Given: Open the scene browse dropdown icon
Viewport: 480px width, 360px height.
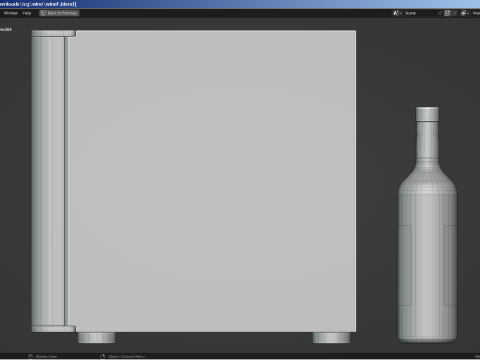Looking at the screenshot, I should pos(397,13).
